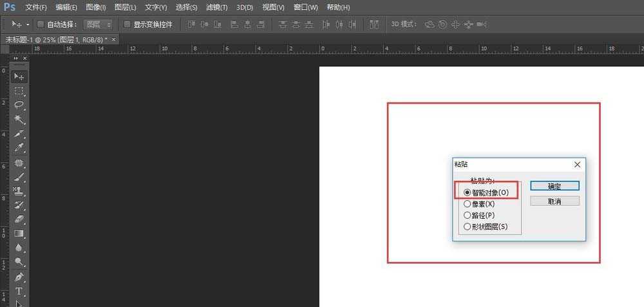The width and height of the screenshot is (644, 307).
Task: Select the Horizontal Type tool
Action: pyautogui.click(x=19, y=292)
